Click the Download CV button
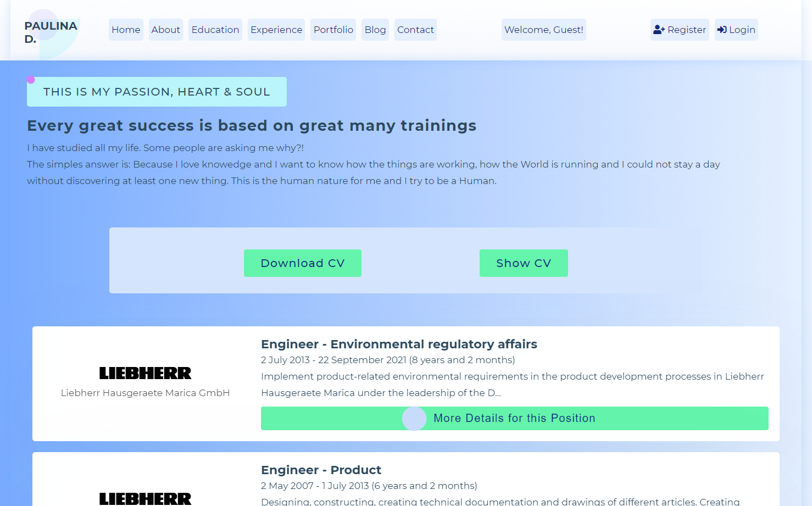812x506 pixels. [302, 263]
